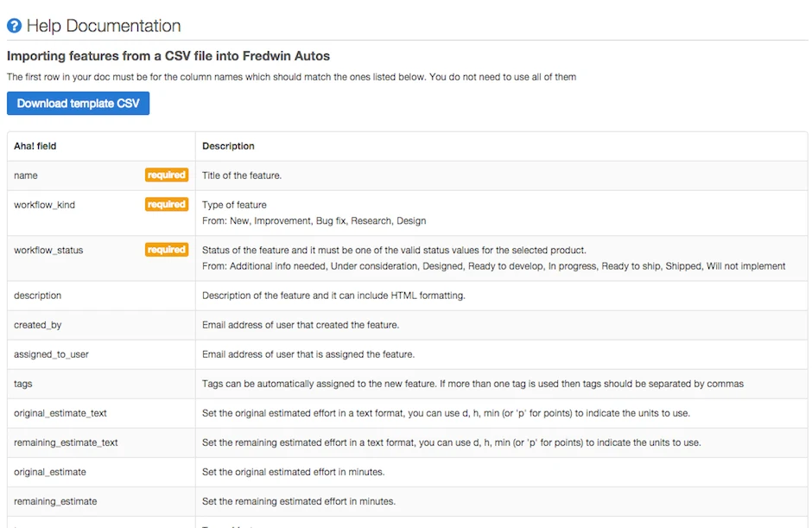Click the 'can include HTML formatting' description
This screenshot has width=812, height=528.
334,296
